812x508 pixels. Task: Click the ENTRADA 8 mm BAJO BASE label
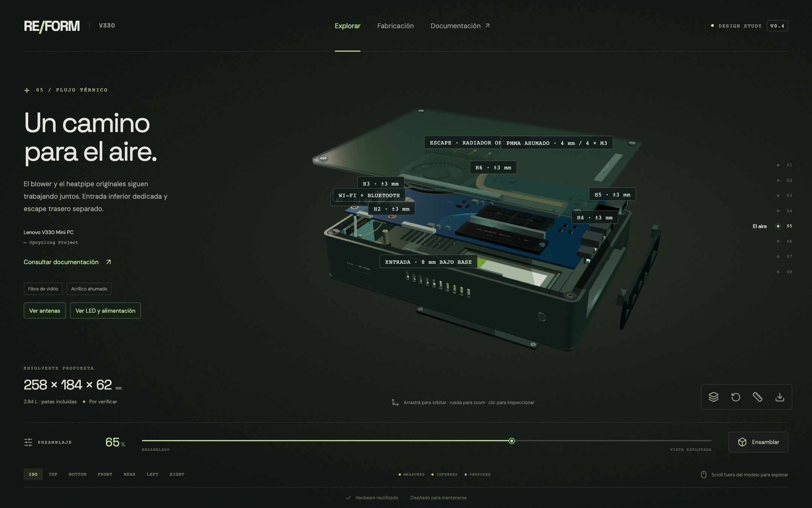pos(428,262)
